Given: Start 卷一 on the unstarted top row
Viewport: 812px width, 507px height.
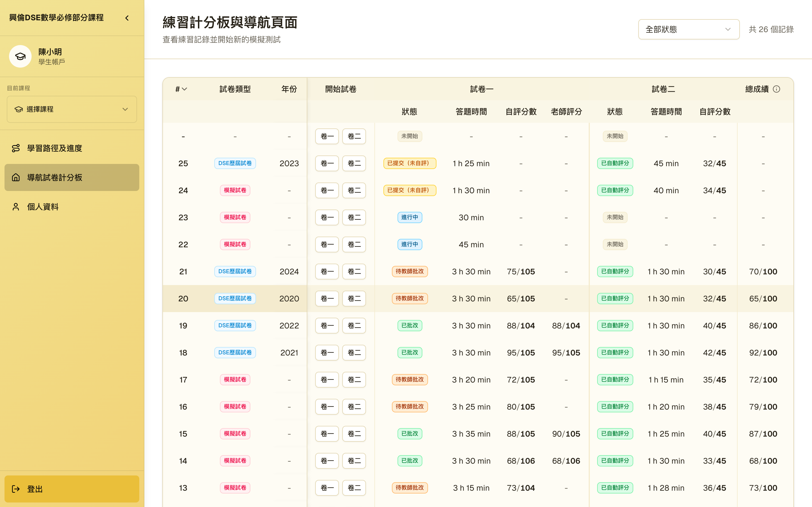Looking at the screenshot, I should [327, 137].
